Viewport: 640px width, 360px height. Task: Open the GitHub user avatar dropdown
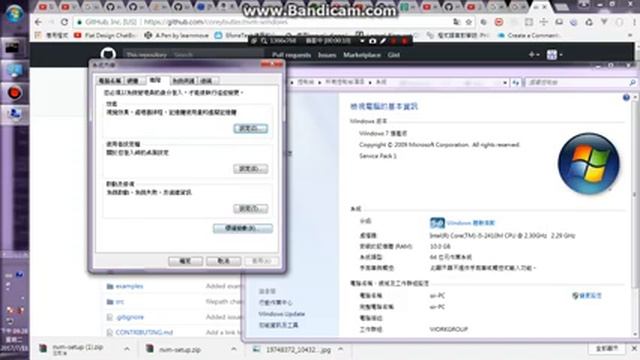click(554, 54)
